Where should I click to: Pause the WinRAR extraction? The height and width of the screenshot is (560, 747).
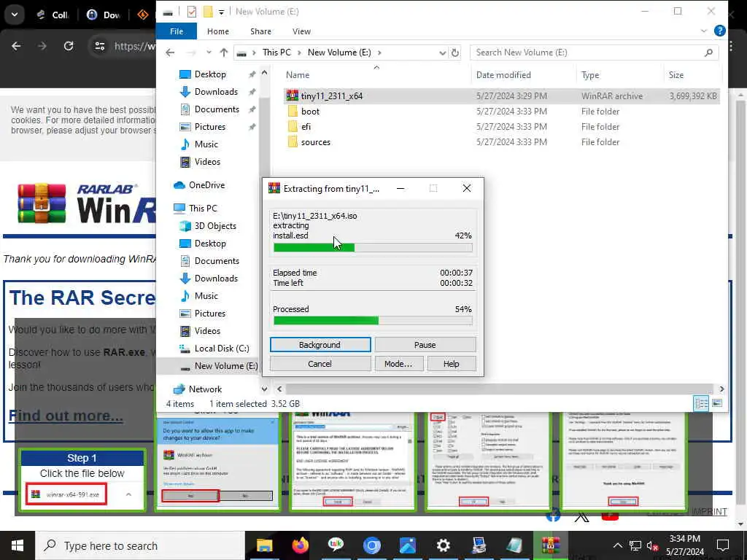tap(425, 345)
